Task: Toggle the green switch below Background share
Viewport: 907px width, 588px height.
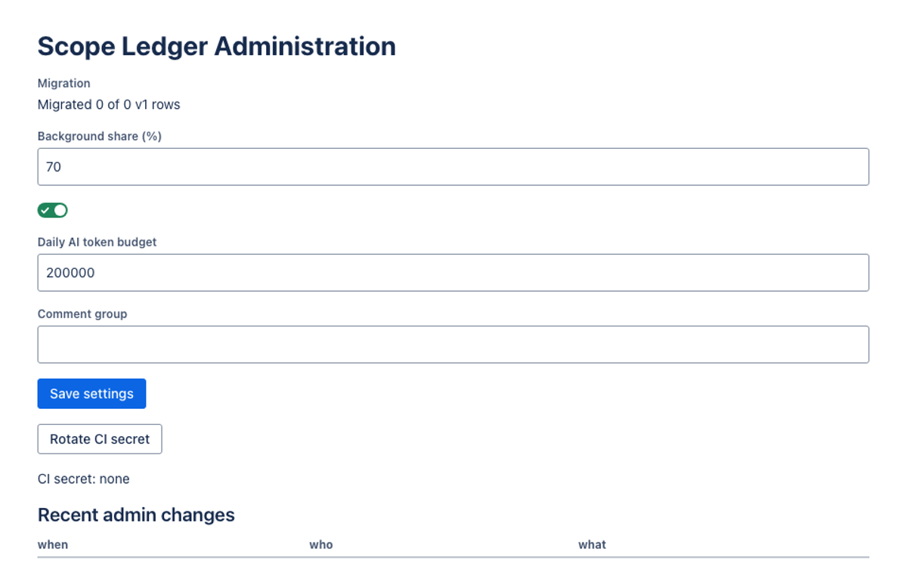Action: coord(53,210)
